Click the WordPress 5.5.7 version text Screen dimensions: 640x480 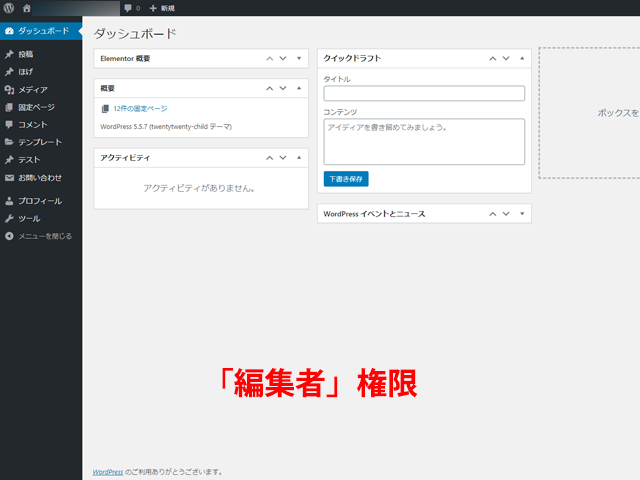pos(166,127)
